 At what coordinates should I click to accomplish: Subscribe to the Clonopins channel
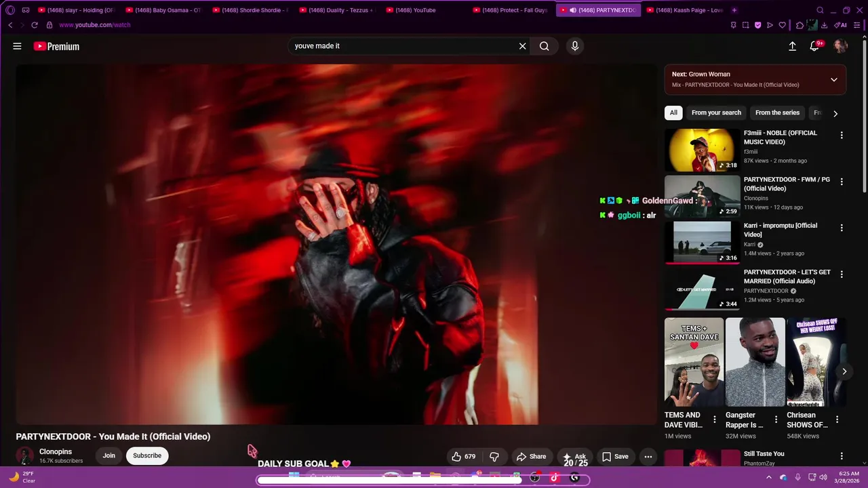click(147, 455)
